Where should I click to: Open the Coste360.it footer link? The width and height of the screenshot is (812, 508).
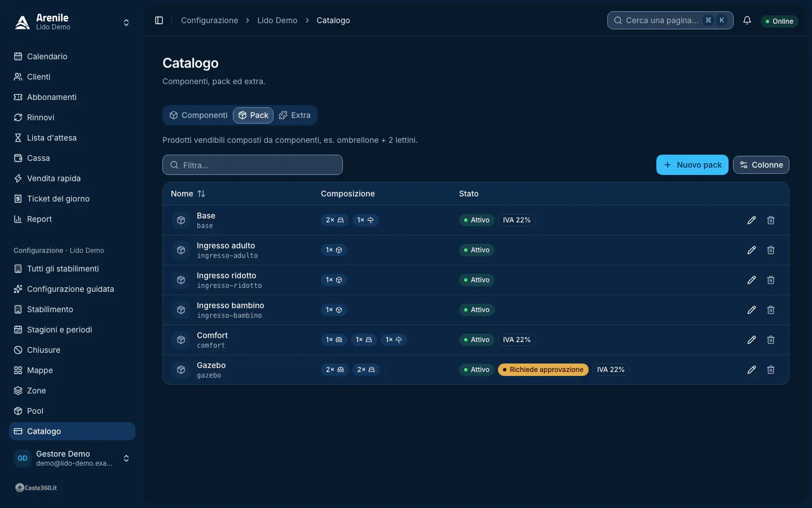point(36,488)
